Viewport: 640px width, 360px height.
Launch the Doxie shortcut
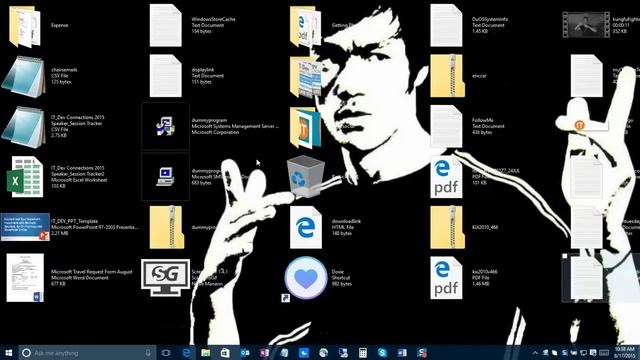tap(306, 278)
